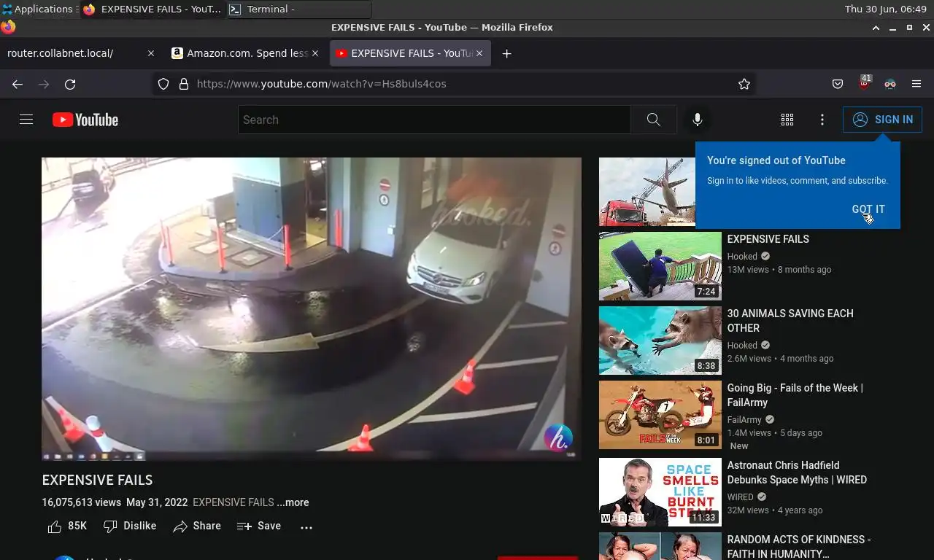Click the YouTube search field

(434, 120)
